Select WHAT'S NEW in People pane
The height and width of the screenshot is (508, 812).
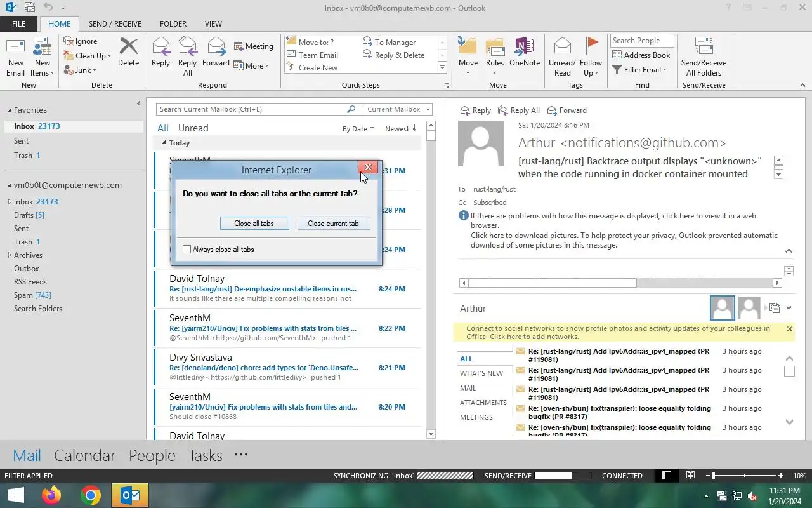(481, 373)
